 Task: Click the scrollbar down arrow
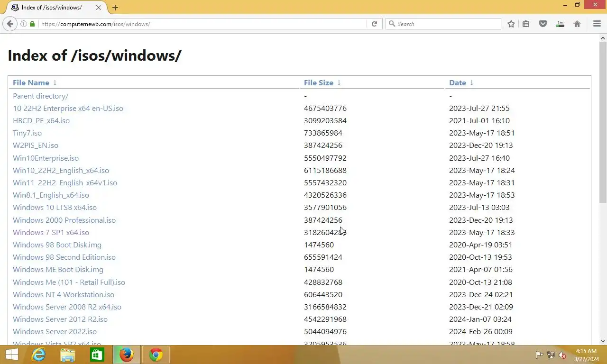click(x=603, y=341)
